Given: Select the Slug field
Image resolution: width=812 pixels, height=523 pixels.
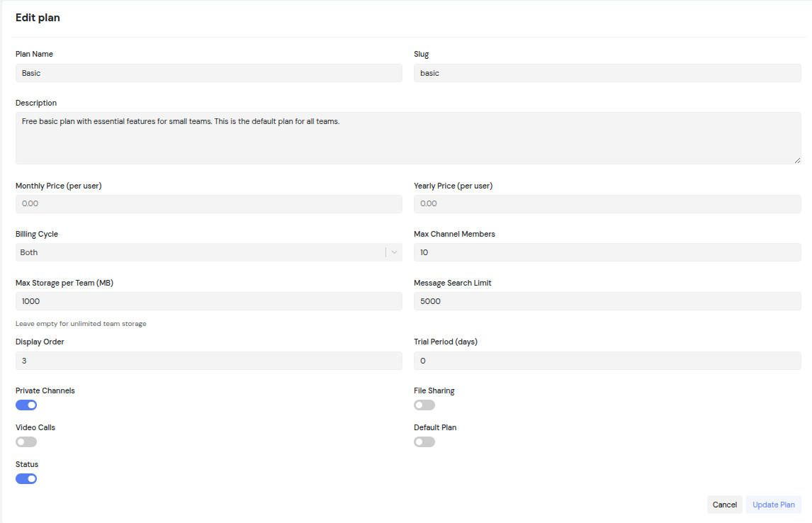Looking at the screenshot, I should 607,73.
